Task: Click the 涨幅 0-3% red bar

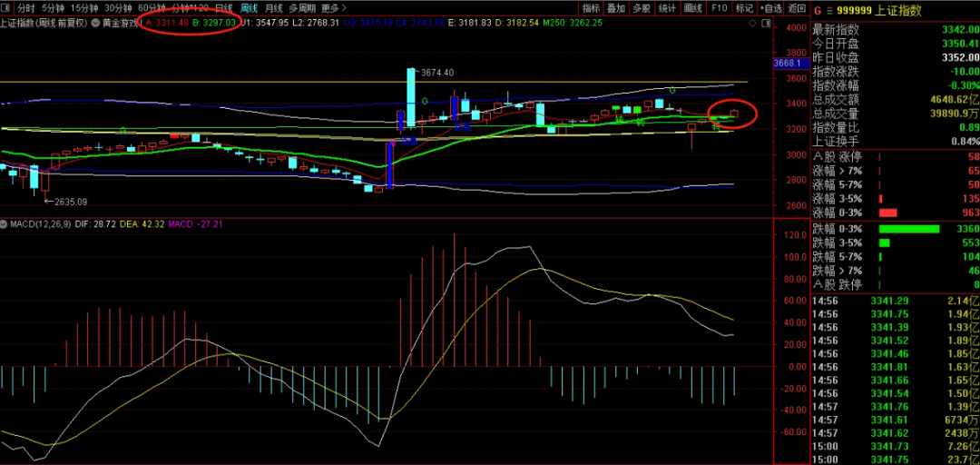Action: tap(888, 213)
